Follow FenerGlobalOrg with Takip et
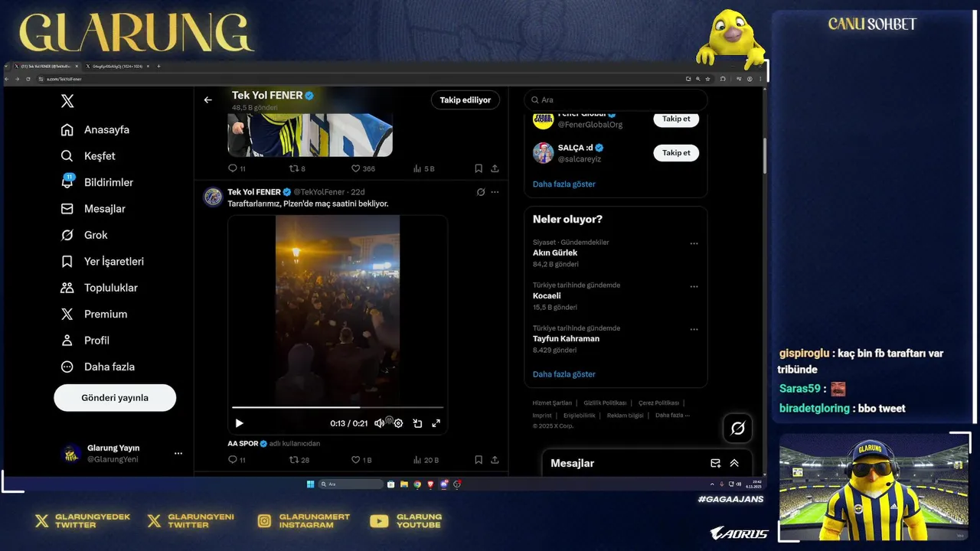This screenshot has width=980, height=551. point(676,119)
